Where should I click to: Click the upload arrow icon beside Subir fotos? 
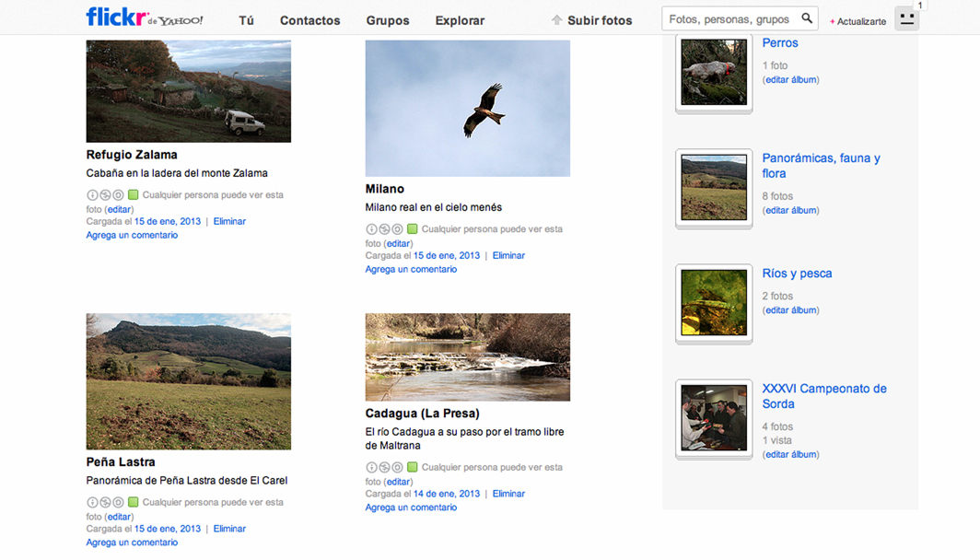[556, 20]
